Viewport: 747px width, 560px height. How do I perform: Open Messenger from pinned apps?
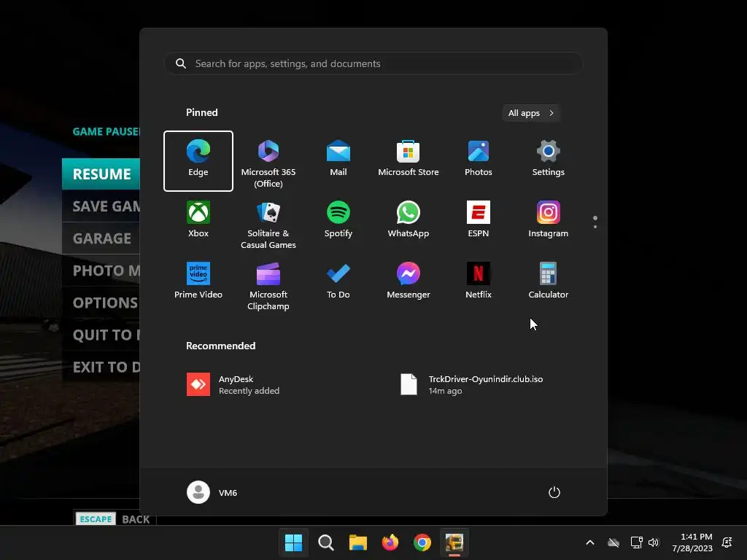[x=409, y=284]
